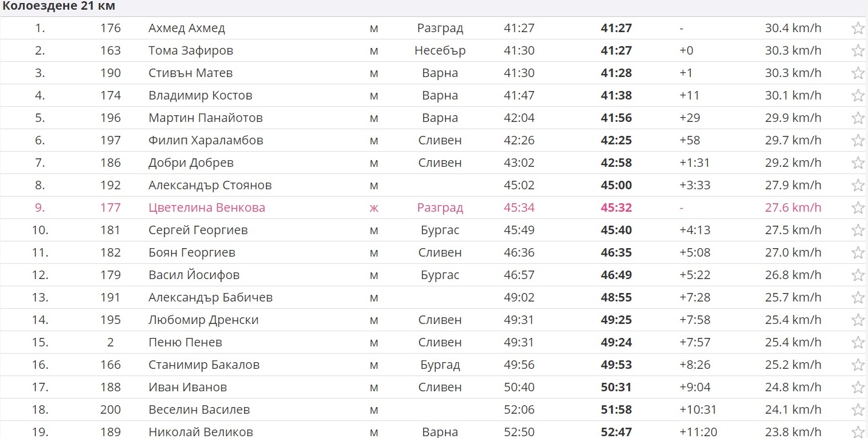Click Колоездене 21 км section header

(x=59, y=7)
